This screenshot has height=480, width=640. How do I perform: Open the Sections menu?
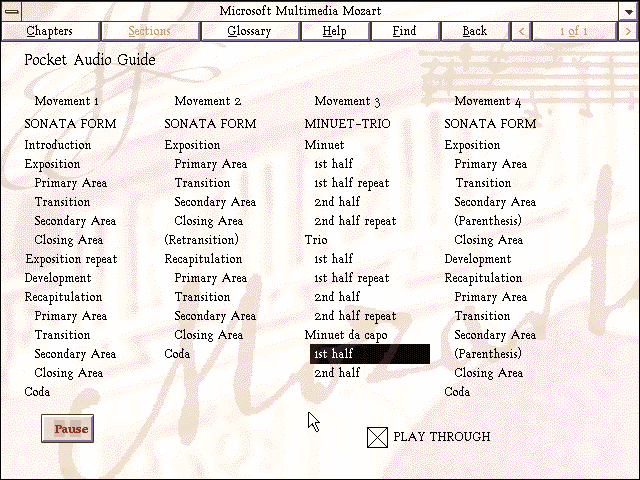coord(150,31)
